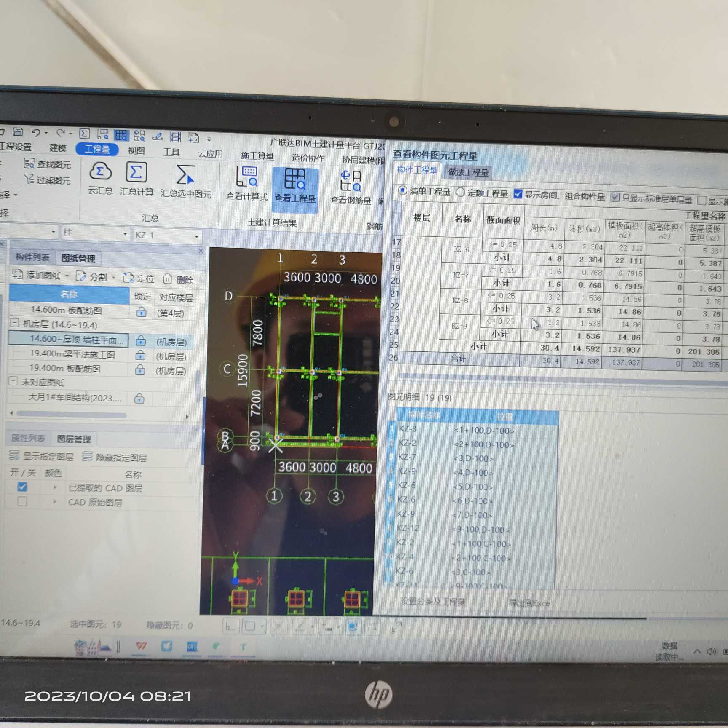Select 定额工程量 radio button
Viewport: 728px width, 728px height.
[460, 193]
